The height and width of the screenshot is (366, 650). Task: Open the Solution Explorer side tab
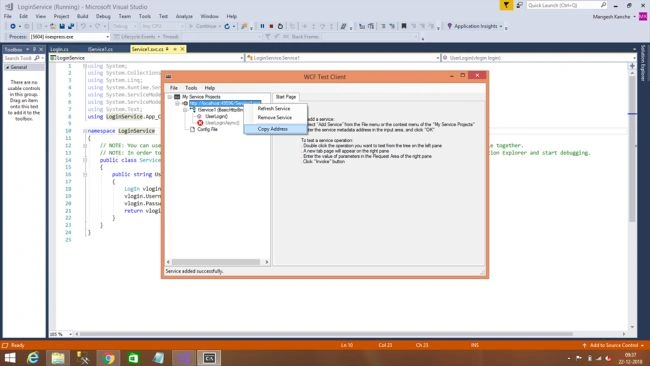tap(643, 63)
